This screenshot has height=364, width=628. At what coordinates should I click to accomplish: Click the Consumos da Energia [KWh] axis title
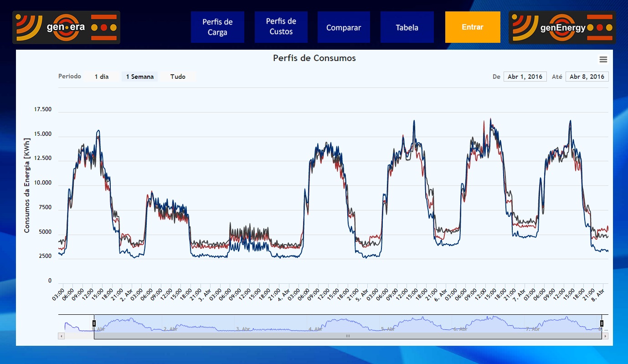click(x=27, y=185)
